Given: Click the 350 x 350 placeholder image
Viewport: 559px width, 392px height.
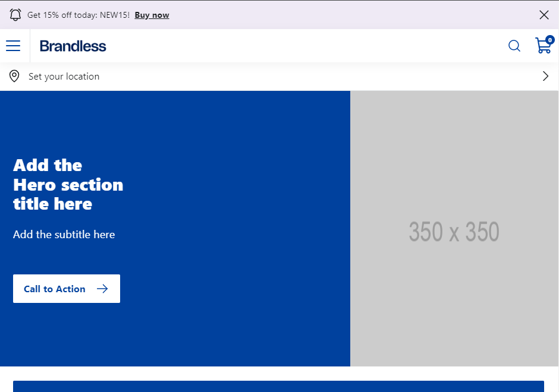Looking at the screenshot, I should [454, 229].
